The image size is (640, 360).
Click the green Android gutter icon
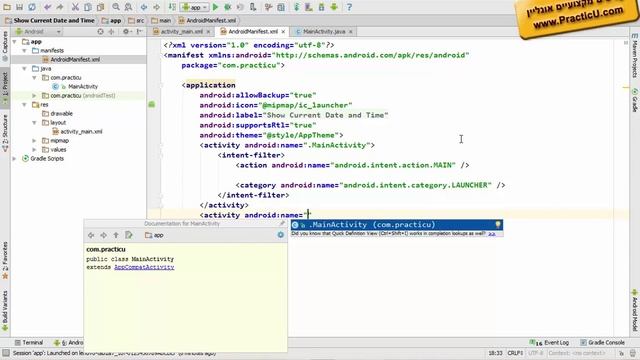(152, 104)
